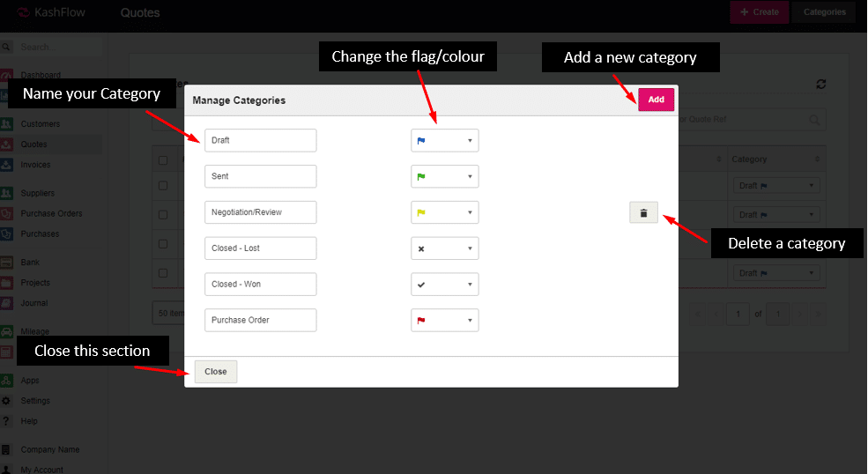Open the Purchase Order red flag dropdown
The width and height of the screenshot is (868, 474).
(444, 320)
